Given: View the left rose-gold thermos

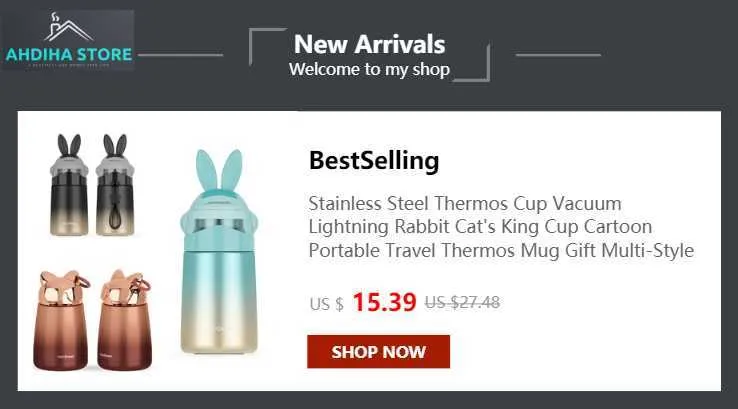Looking at the screenshot, I should [61, 320].
